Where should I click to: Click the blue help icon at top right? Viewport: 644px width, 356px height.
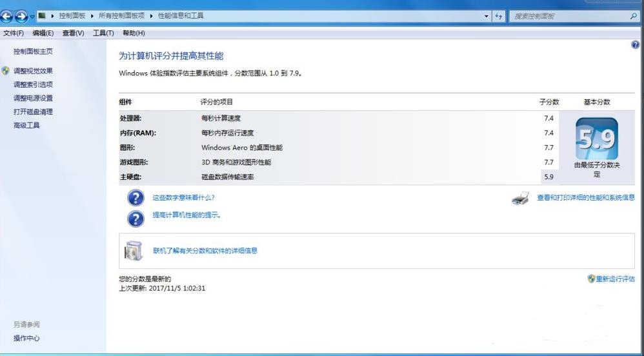635,44
